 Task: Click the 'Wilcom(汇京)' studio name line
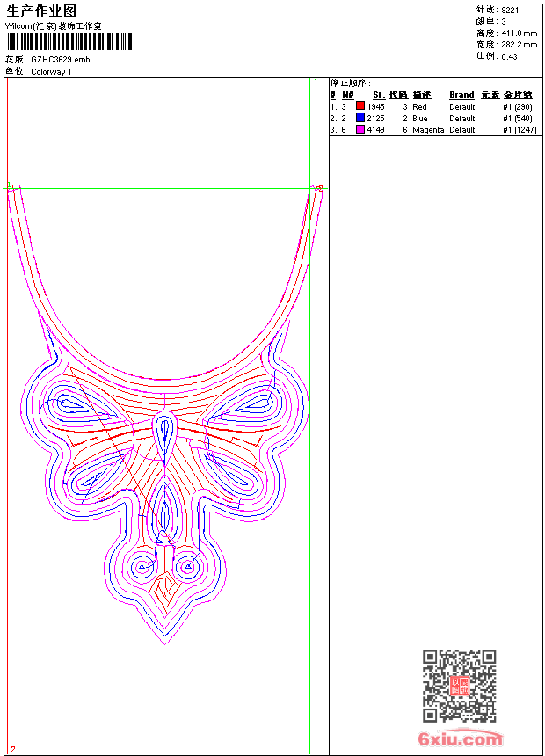54,26
